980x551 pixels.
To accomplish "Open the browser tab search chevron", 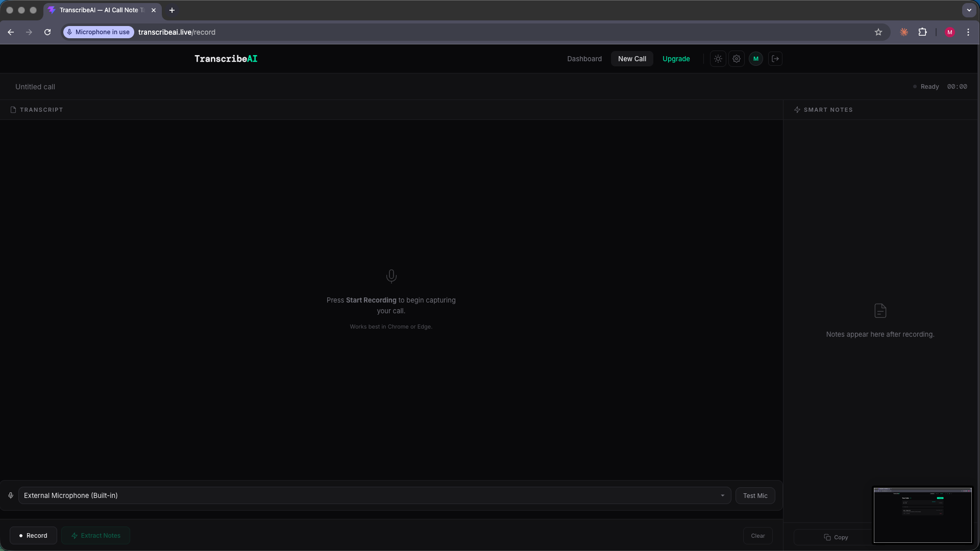I will (x=969, y=10).
